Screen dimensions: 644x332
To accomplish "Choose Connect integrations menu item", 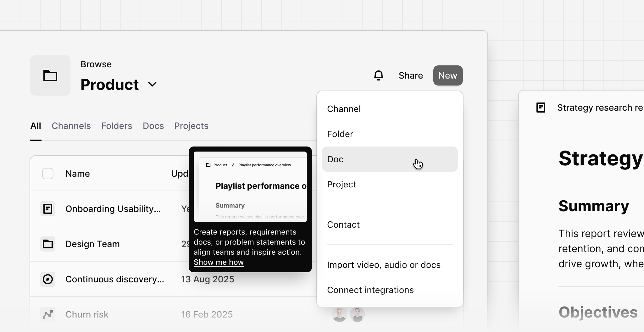I will click(x=390, y=290).
